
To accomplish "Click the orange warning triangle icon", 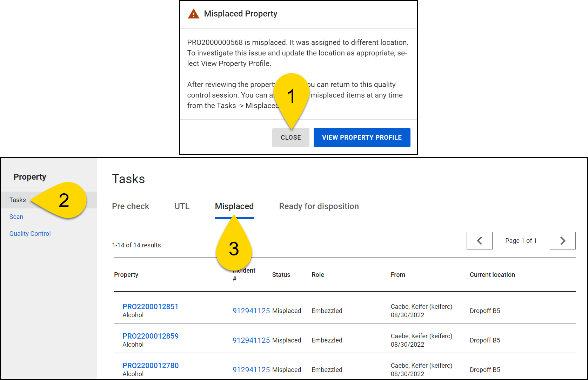I will (x=193, y=14).
